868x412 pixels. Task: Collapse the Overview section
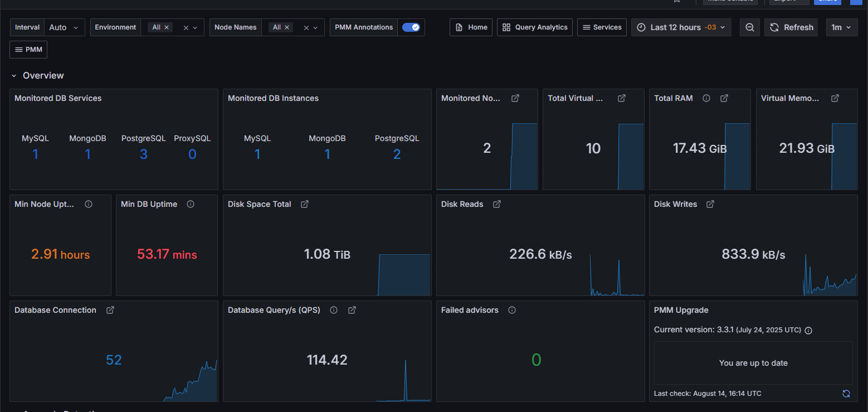pos(14,76)
